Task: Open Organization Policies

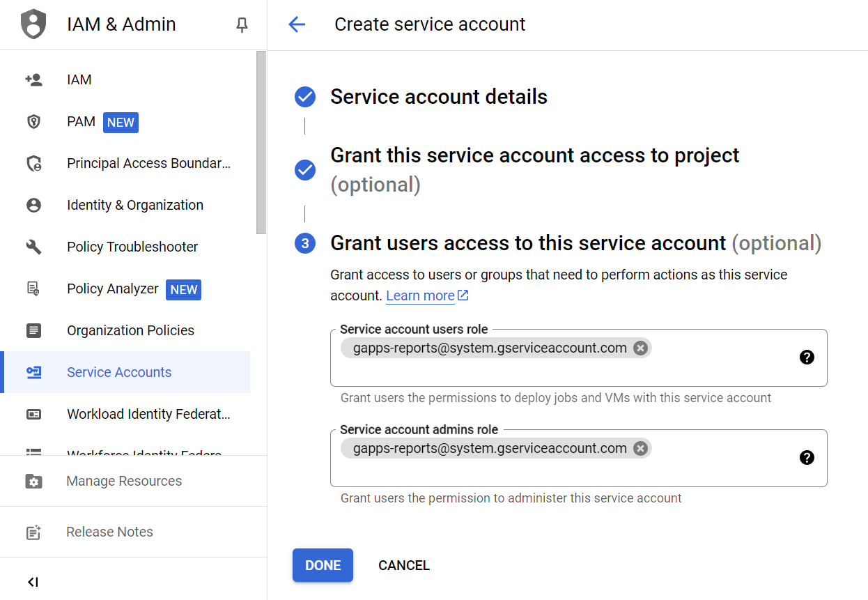Action: click(x=125, y=330)
